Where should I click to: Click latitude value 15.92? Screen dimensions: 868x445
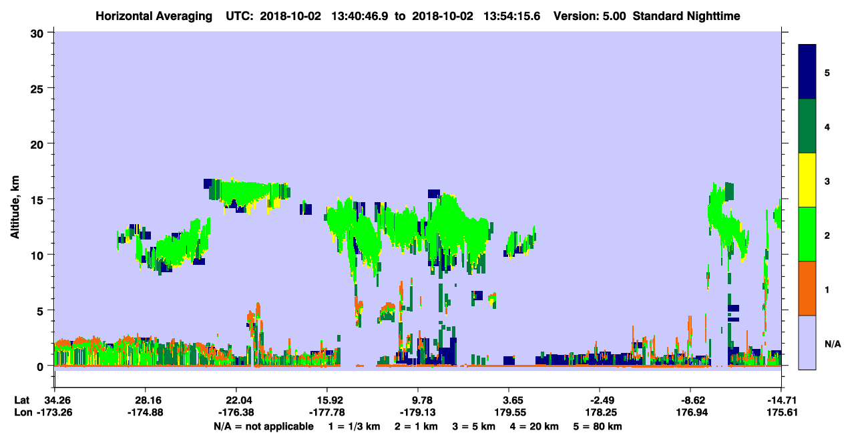(327, 400)
